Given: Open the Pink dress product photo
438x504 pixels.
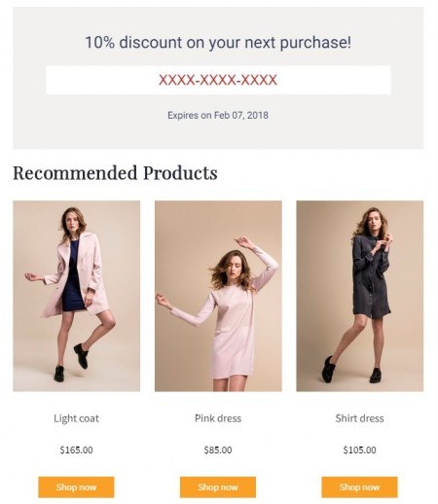Looking at the screenshot, I should point(218,296).
